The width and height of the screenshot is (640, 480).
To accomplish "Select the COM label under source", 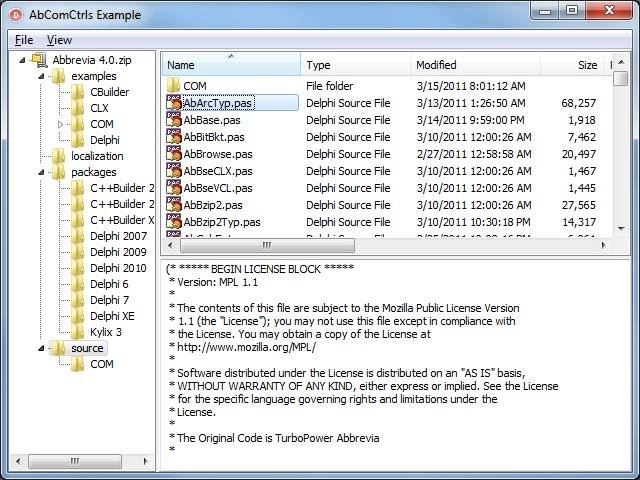I will 102,364.
